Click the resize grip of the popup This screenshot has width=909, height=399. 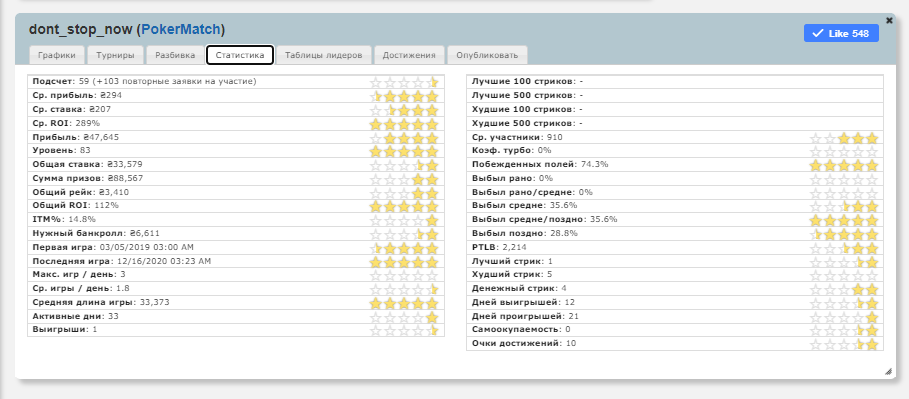[x=888, y=372]
